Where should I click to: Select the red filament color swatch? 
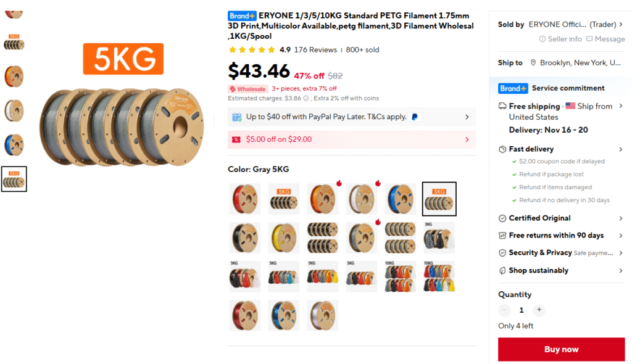tap(244, 199)
